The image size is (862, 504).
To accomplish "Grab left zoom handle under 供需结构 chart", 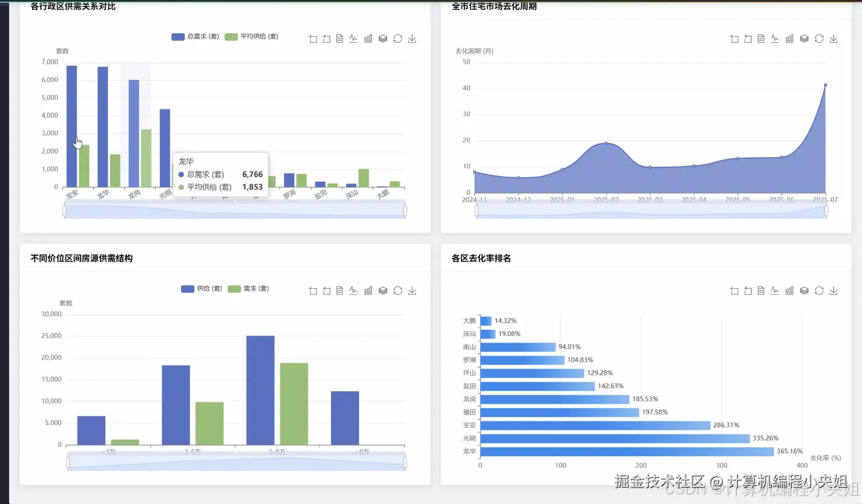I will tap(68, 462).
